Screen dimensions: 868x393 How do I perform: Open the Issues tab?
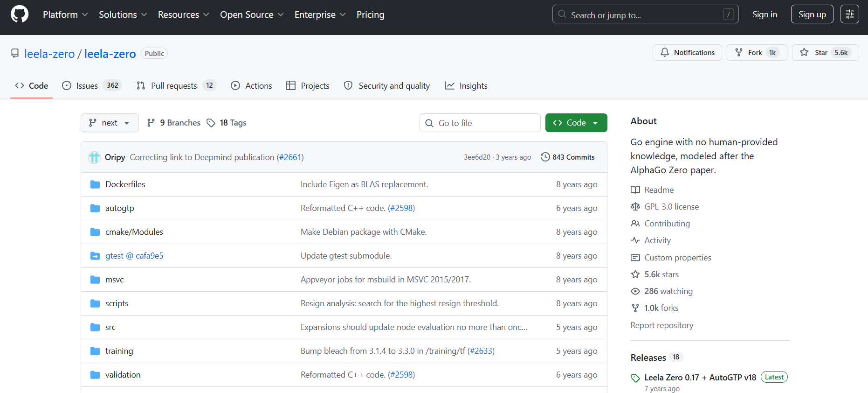click(92, 85)
